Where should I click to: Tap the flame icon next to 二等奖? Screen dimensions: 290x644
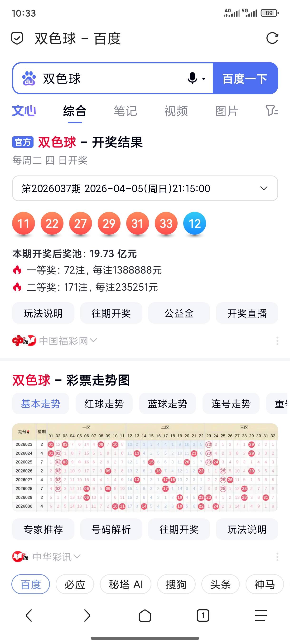click(x=17, y=287)
